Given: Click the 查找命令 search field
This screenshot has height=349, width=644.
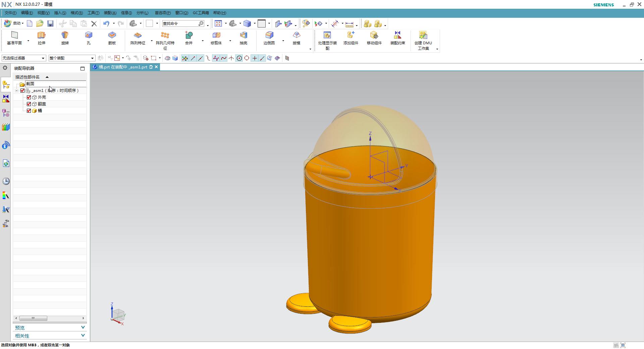Looking at the screenshot, I should click(x=183, y=23).
